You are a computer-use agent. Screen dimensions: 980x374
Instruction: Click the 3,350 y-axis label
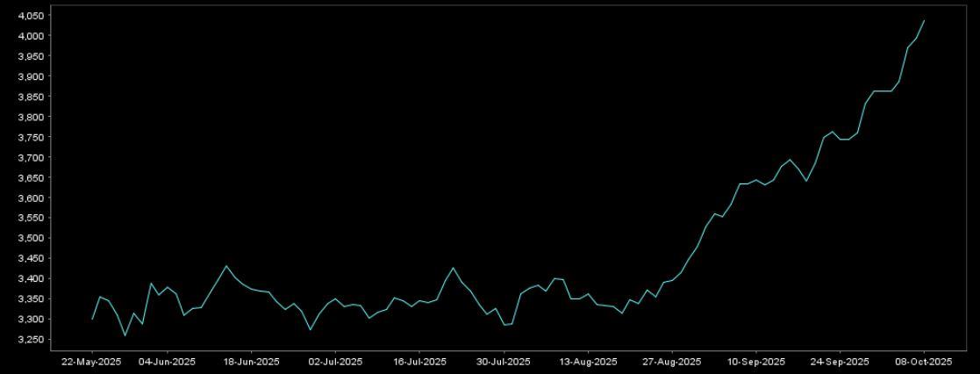click(32, 299)
